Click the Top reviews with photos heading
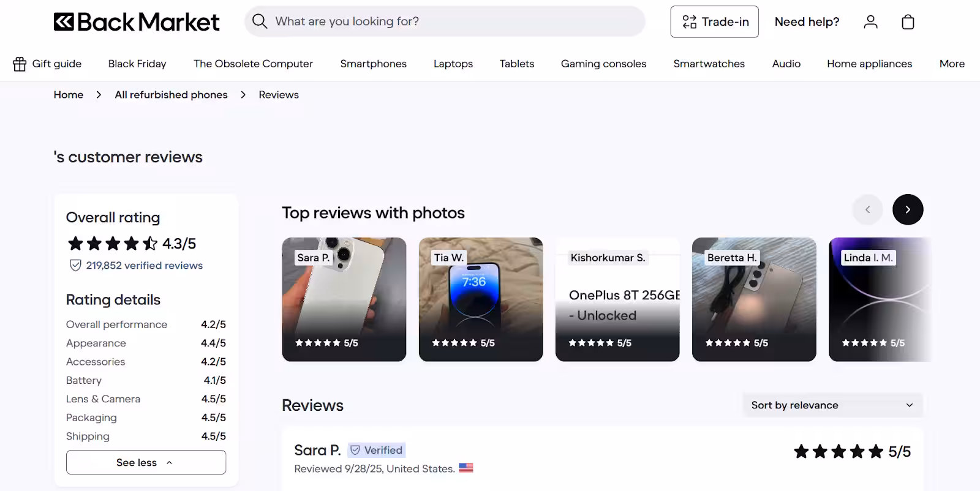The image size is (980, 491). pyautogui.click(x=373, y=213)
